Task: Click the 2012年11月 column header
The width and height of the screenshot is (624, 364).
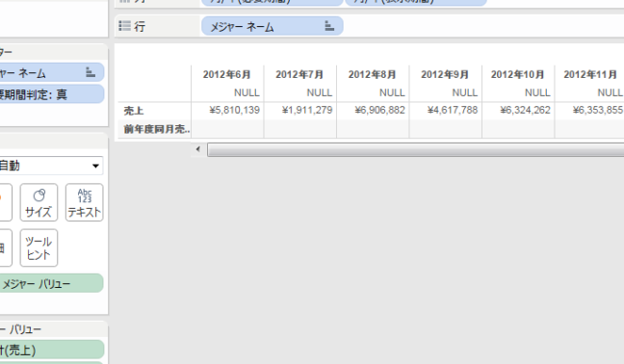Action: [x=590, y=74]
